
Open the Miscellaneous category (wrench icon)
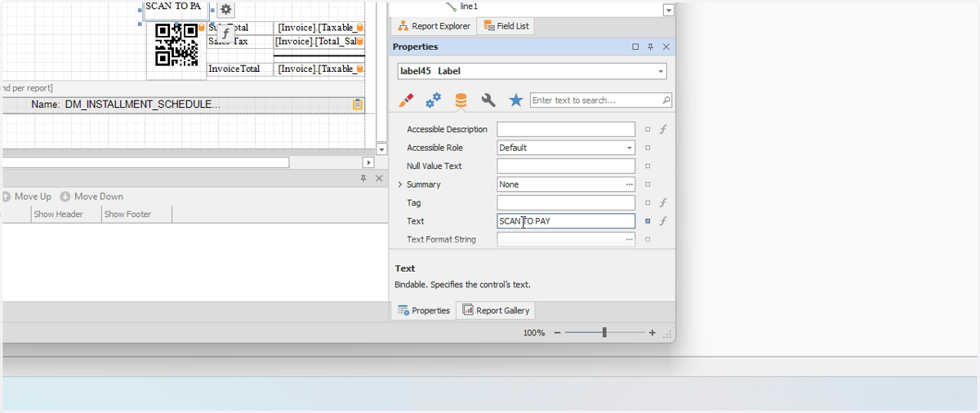pos(488,100)
